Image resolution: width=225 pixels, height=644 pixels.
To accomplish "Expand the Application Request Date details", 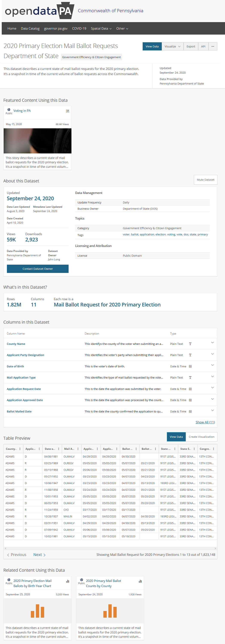I will click(x=213, y=388).
